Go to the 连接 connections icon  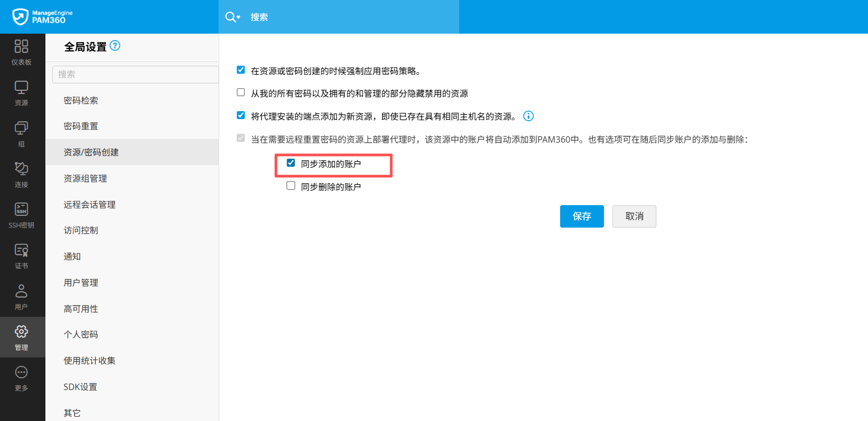[21, 175]
